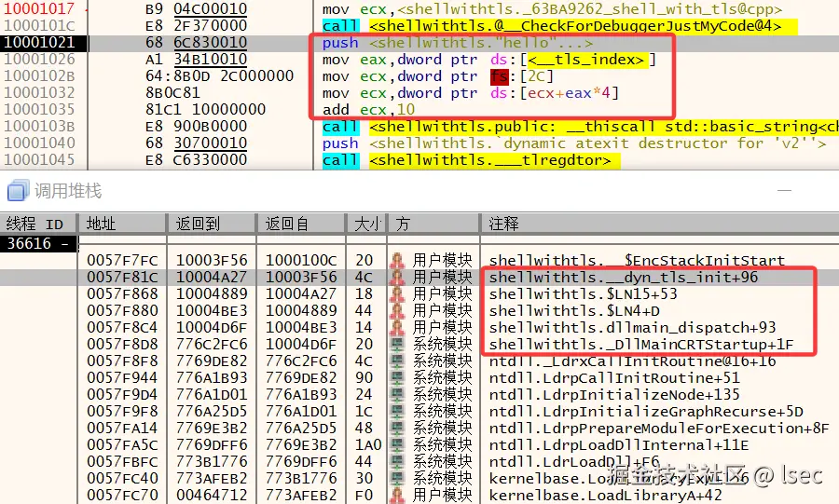The width and height of the screenshot is (839, 504).
Task: Click opcode bytes 8B0C81
Action: [172, 92]
